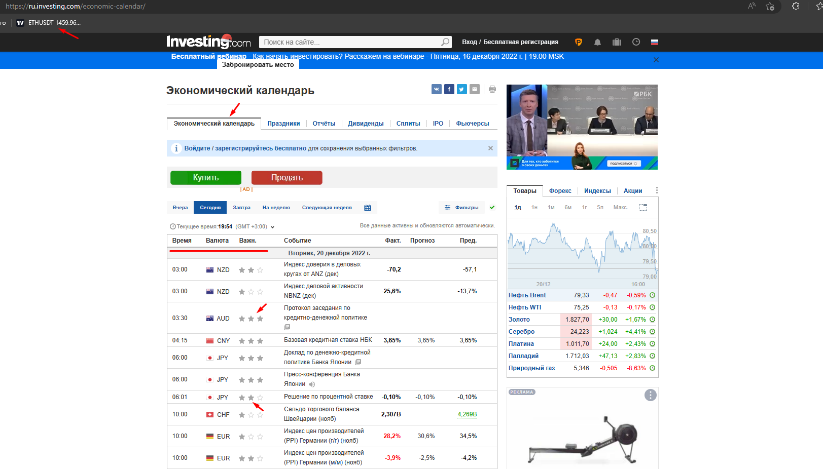This screenshot has width=823, height=469.
Task: Click the Забронировать место button
Action: coord(258,65)
